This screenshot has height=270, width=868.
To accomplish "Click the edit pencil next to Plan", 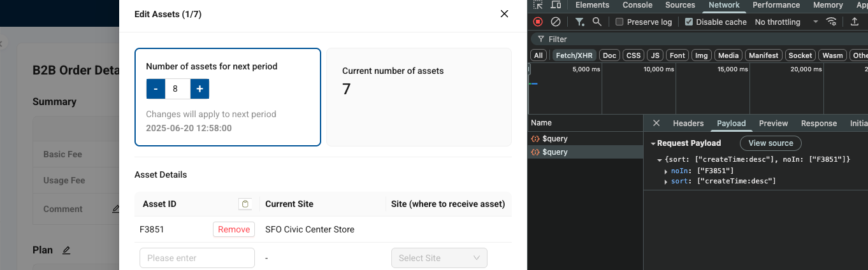I will point(66,250).
